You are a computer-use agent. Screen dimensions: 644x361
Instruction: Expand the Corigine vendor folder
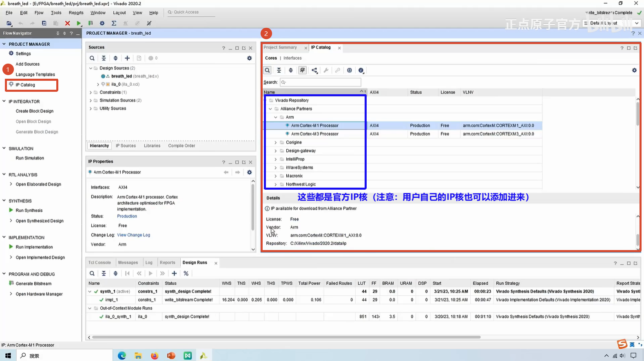click(x=276, y=142)
